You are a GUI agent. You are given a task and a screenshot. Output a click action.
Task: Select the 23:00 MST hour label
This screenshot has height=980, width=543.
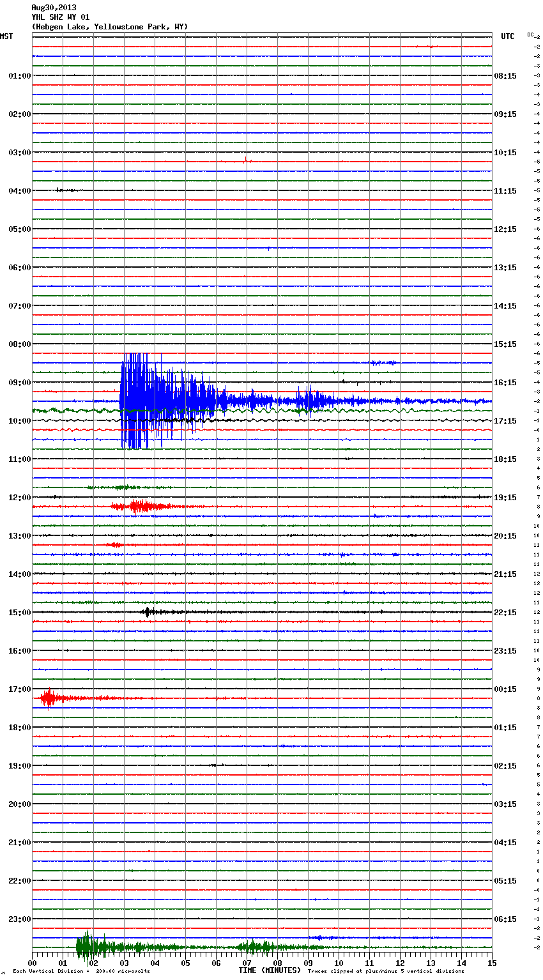[x=20, y=919]
